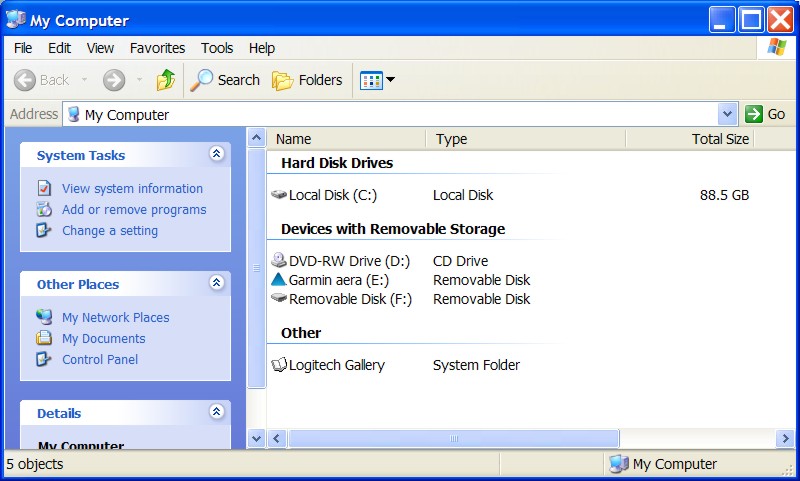Open the File menu
Screen dimensions: 800x481
coord(23,48)
